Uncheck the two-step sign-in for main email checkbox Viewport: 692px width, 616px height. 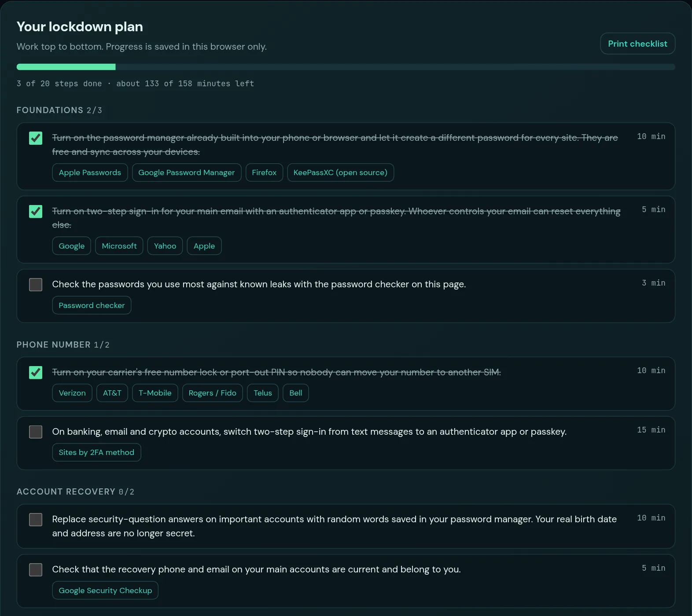point(36,212)
